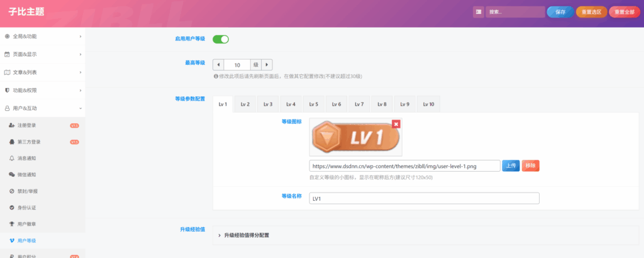Image resolution: width=644 pixels, height=258 pixels.
Task: Open the Lv 10 tab
Action: tap(428, 104)
